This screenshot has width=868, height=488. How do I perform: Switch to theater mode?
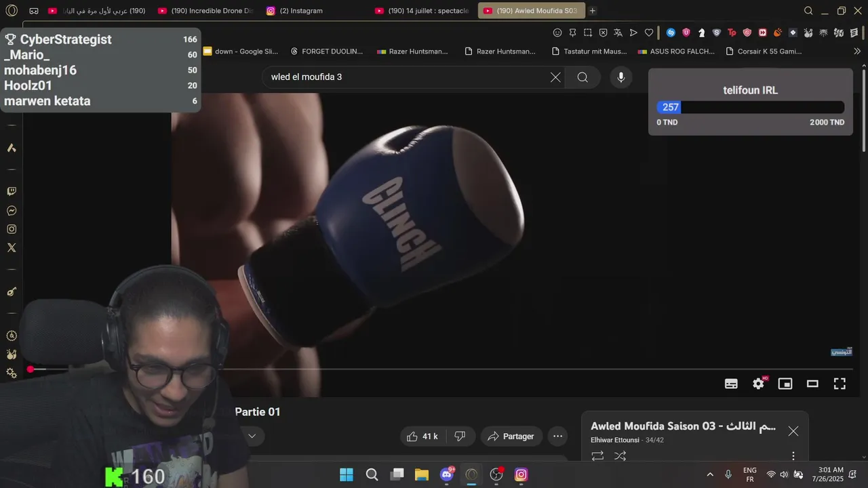(812, 384)
